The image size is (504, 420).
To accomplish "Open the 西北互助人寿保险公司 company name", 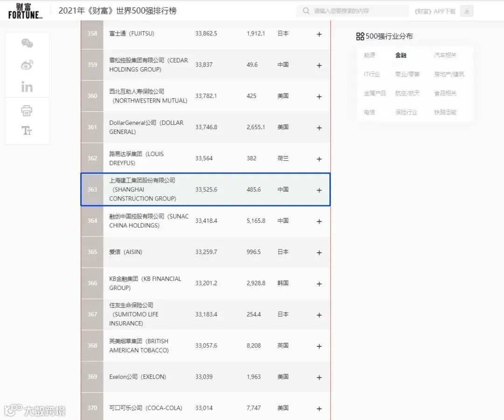I will [148, 96].
